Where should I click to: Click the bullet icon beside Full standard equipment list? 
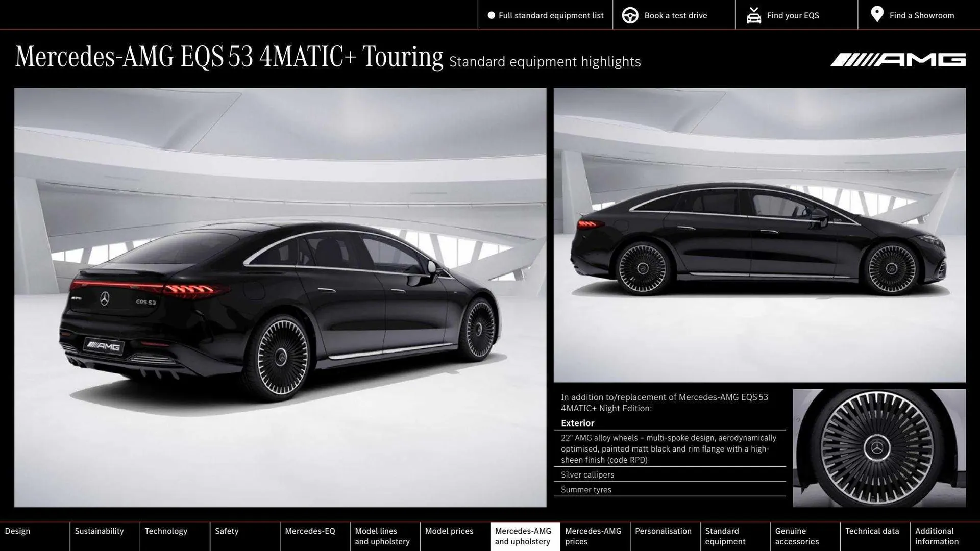click(x=492, y=15)
